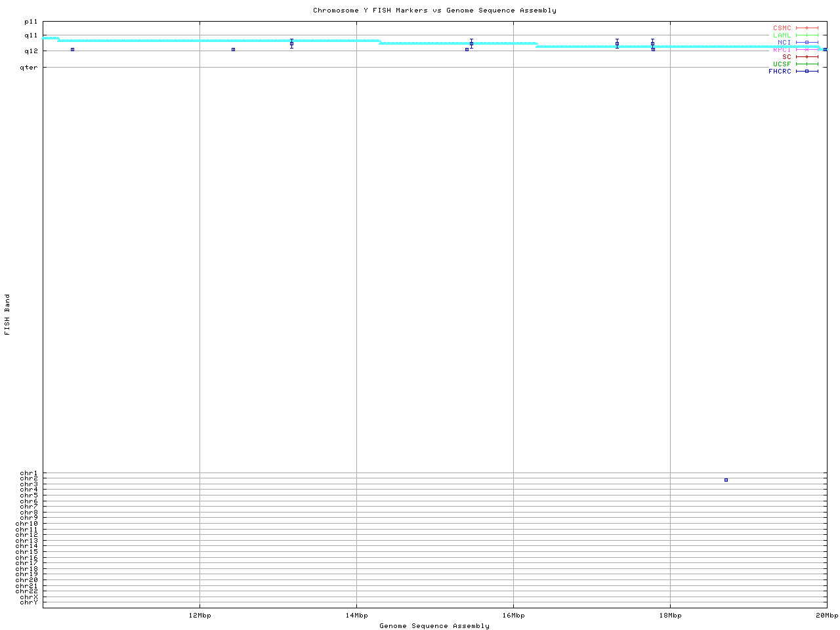The image size is (840, 630).
Task: Click the black square marker near 12.4Mbp
Action: pyautogui.click(x=233, y=49)
